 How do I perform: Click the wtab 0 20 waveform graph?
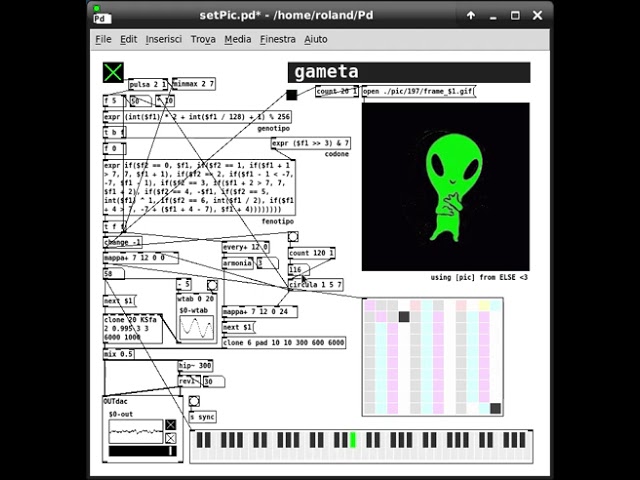pos(197,327)
